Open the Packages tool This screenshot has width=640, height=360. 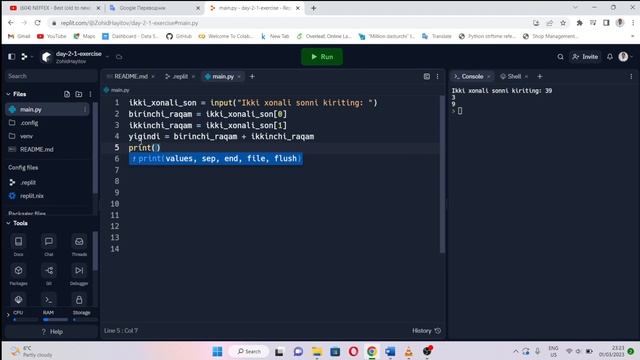point(18,274)
